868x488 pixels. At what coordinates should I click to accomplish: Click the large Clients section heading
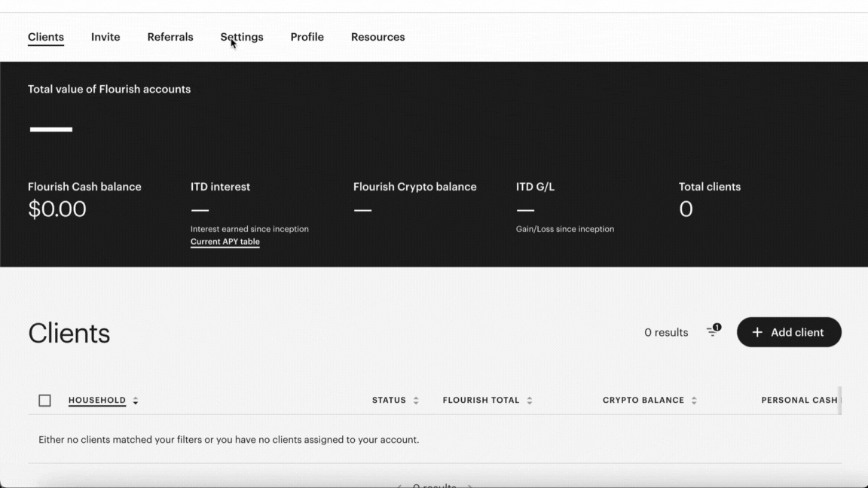[x=69, y=333]
